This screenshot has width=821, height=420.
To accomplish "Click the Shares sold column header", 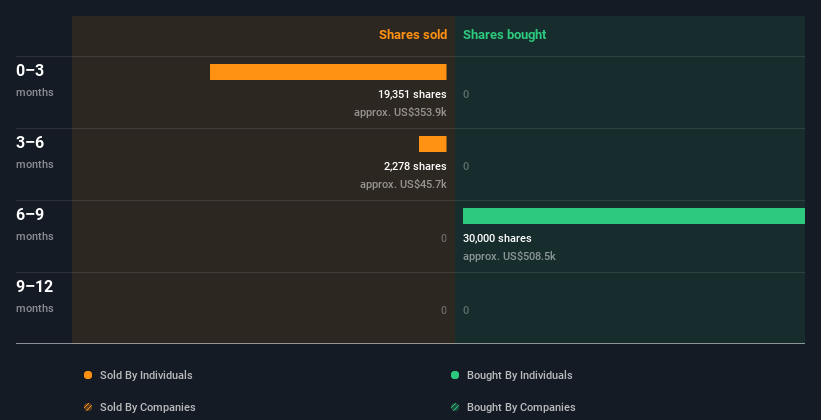I will [x=413, y=35].
